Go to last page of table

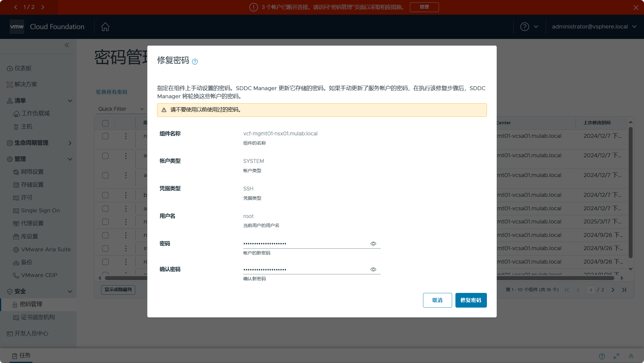point(624,290)
